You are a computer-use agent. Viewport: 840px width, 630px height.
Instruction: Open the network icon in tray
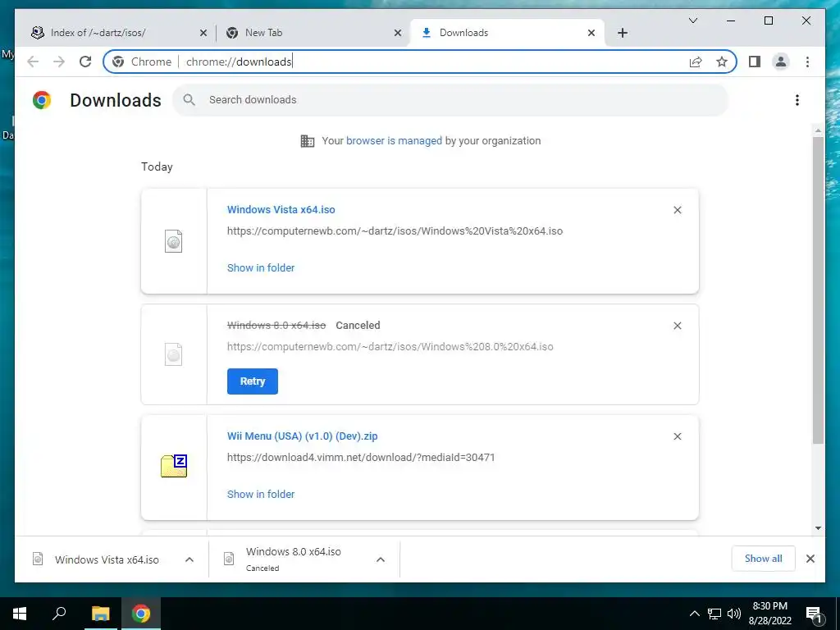pyautogui.click(x=714, y=614)
